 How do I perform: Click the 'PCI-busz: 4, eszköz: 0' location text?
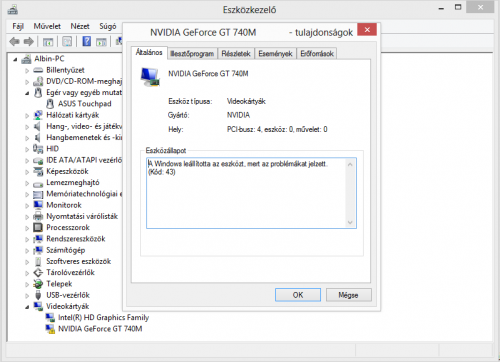tap(277, 129)
